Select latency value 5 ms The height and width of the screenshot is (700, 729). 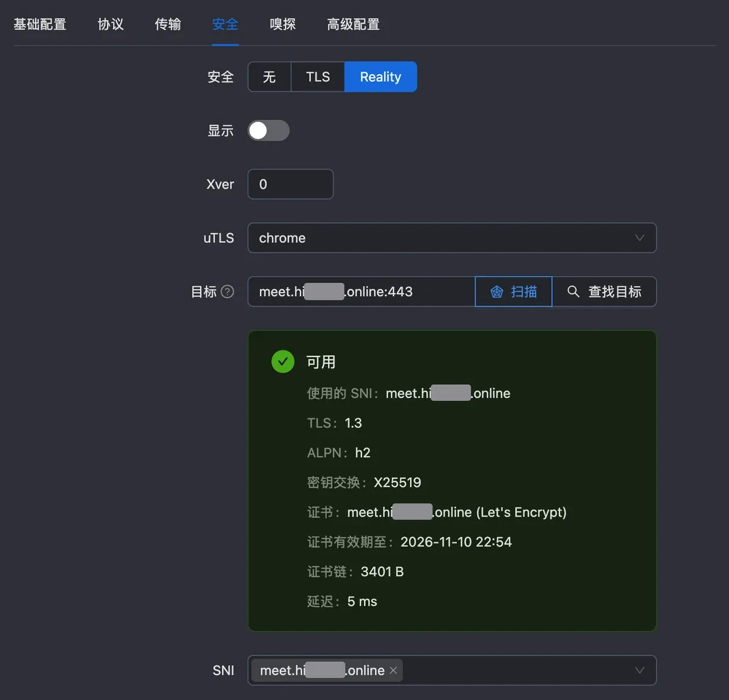362,602
